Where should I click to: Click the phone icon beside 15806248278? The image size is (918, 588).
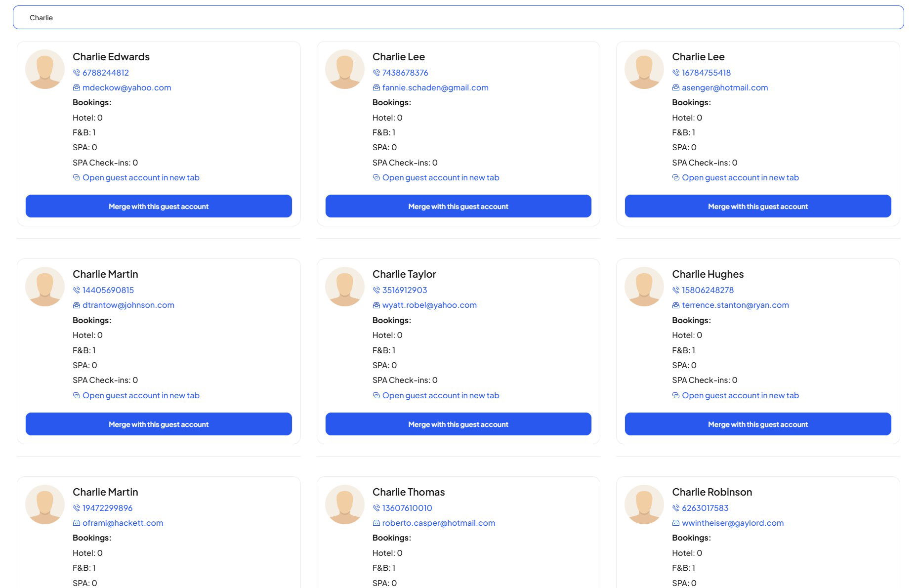click(x=676, y=290)
